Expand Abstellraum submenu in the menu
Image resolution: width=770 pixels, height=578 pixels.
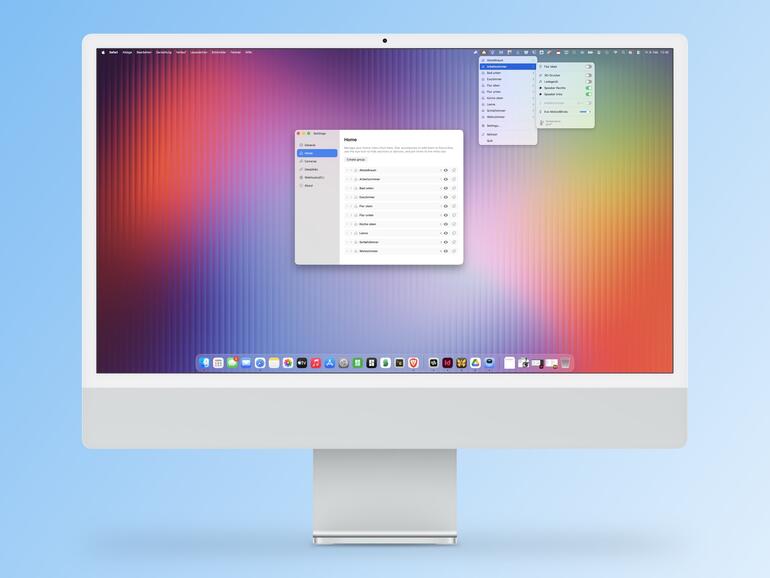pos(533,60)
